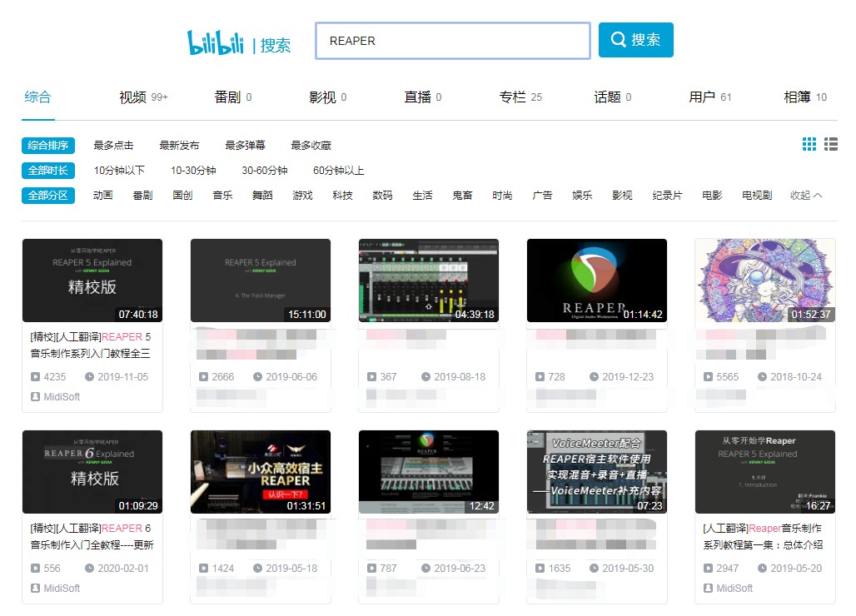Focus the REAPER search input field
Viewport: 856px width, 616px height.
pos(453,41)
